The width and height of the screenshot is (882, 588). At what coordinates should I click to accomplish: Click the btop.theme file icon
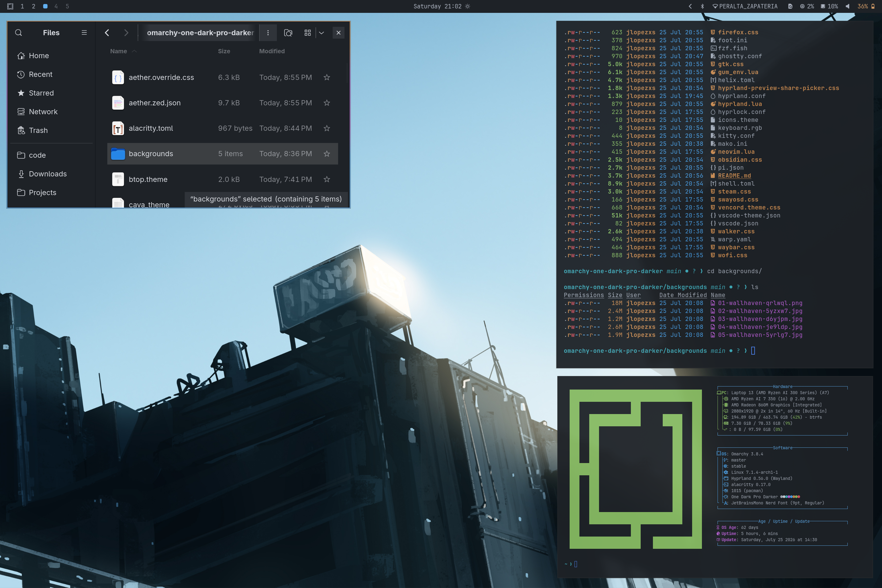click(118, 179)
